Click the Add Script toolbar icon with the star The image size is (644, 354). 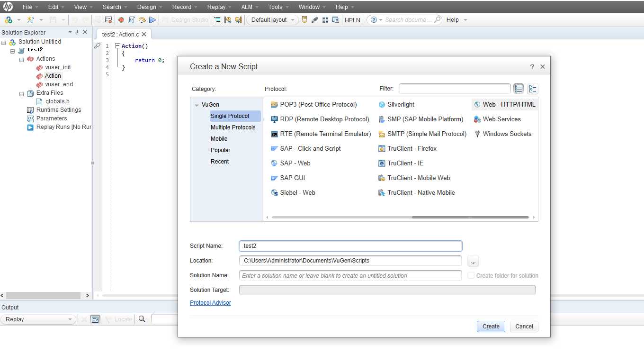(31, 20)
